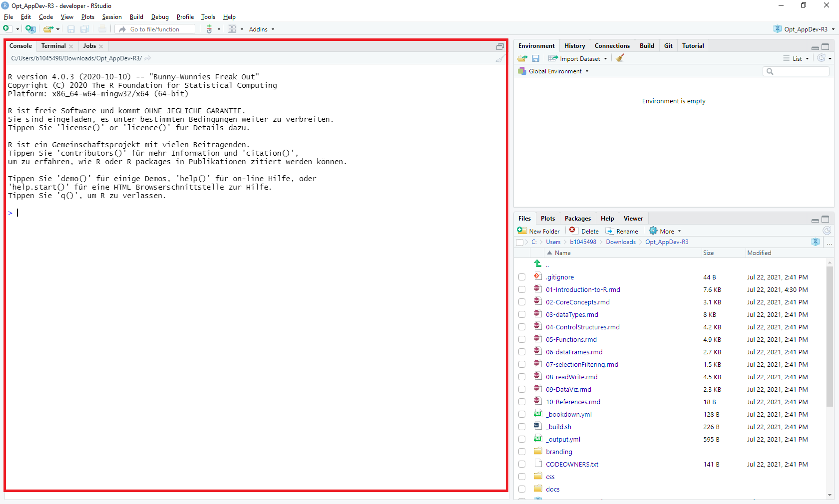Click the Save all documents icon
This screenshot has width=839, height=504.
[85, 29]
